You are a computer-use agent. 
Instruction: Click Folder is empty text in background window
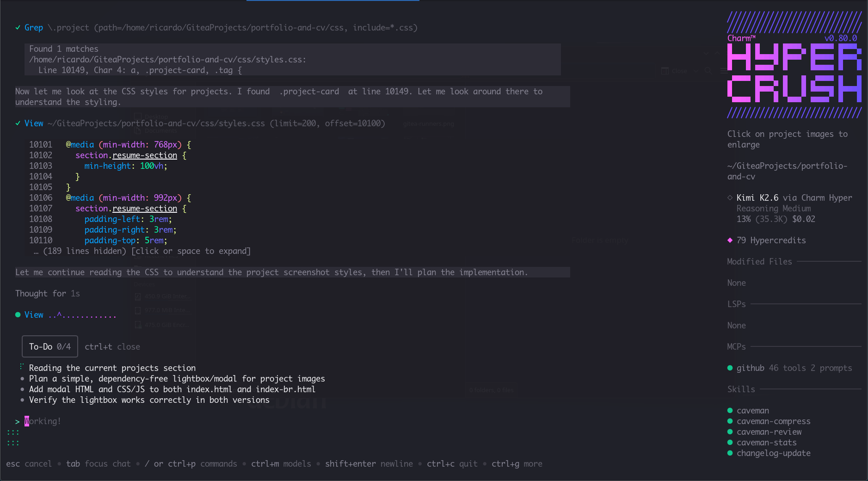coord(599,240)
